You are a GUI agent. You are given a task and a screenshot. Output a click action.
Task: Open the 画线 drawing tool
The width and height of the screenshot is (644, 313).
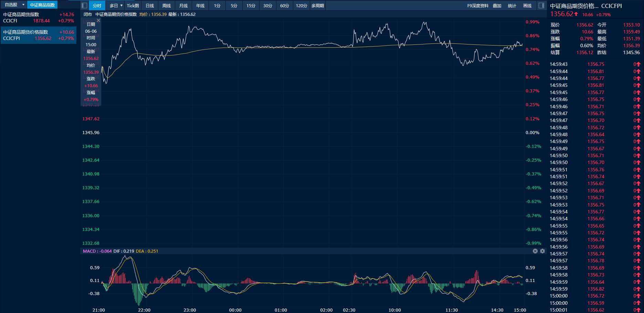pyautogui.click(x=527, y=6)
